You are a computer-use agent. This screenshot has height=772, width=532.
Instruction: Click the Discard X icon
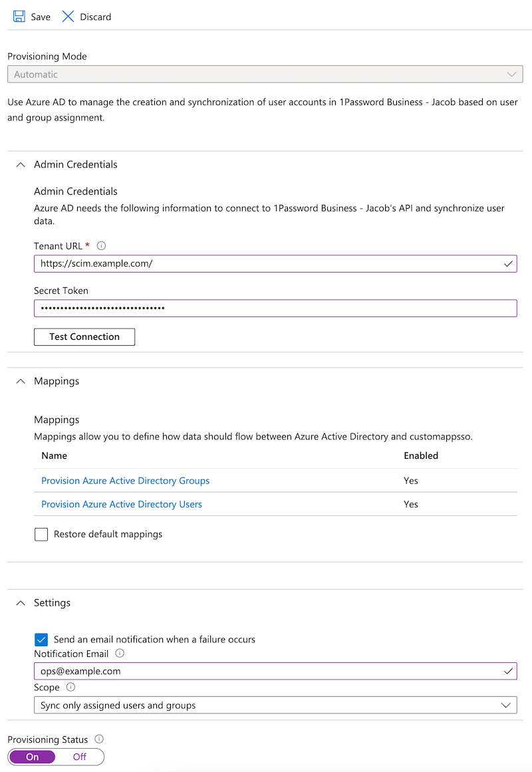tap(68, 16)
